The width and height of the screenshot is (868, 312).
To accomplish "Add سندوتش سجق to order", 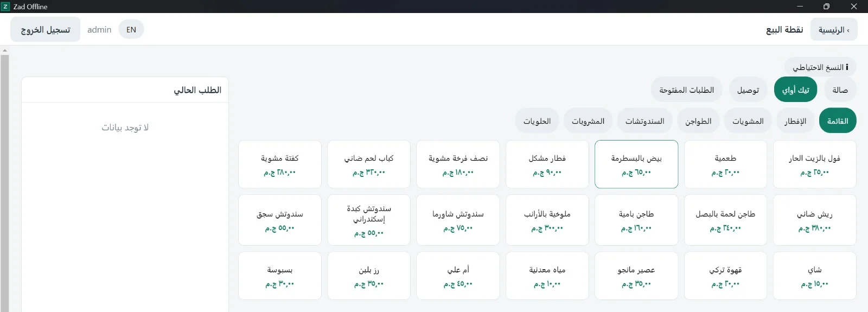I will click(280, 220).
